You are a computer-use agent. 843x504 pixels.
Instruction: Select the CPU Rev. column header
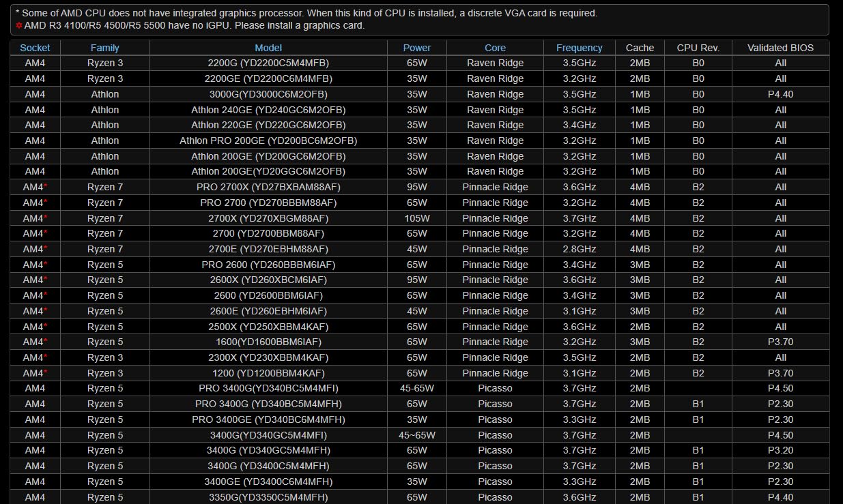tap(698, 48)
